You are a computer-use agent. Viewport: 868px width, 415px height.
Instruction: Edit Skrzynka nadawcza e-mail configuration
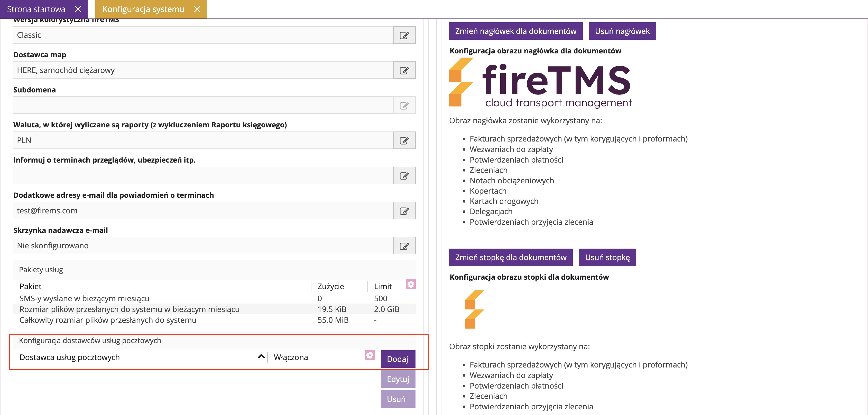404,246
